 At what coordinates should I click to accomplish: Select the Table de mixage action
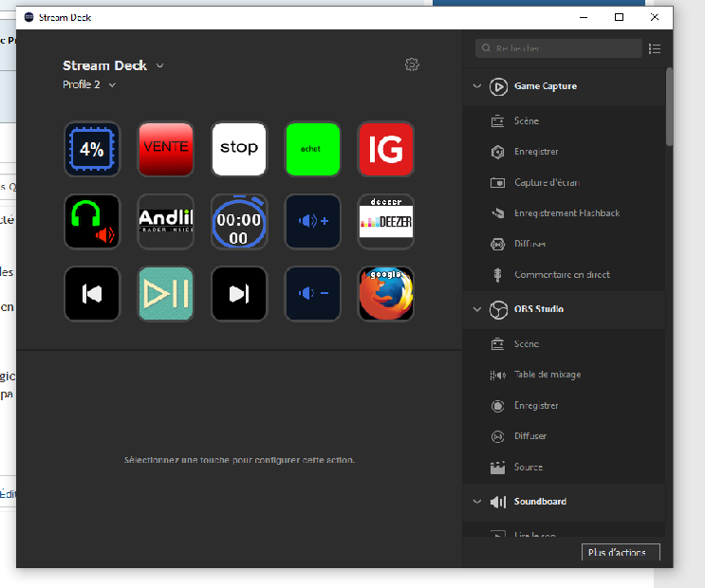pos(547,375)
